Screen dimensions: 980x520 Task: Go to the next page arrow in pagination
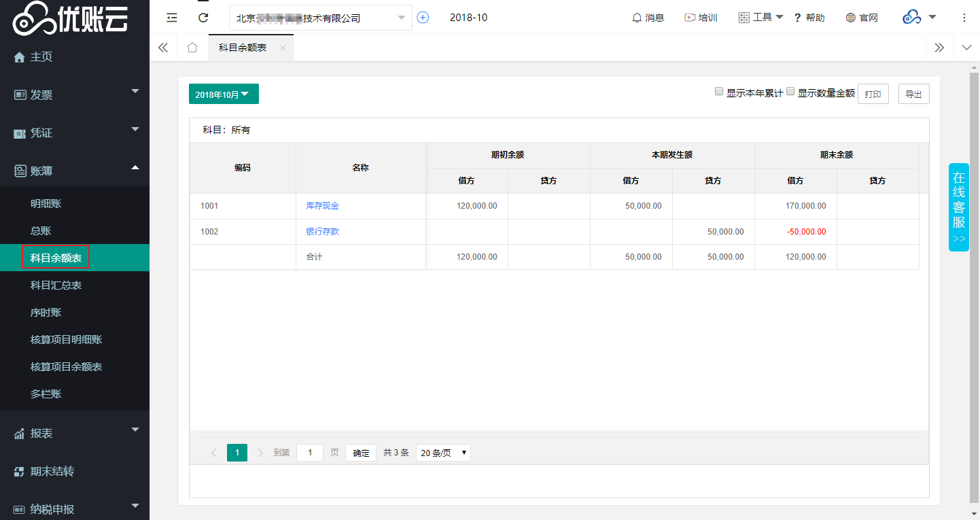tap(260, 453)
